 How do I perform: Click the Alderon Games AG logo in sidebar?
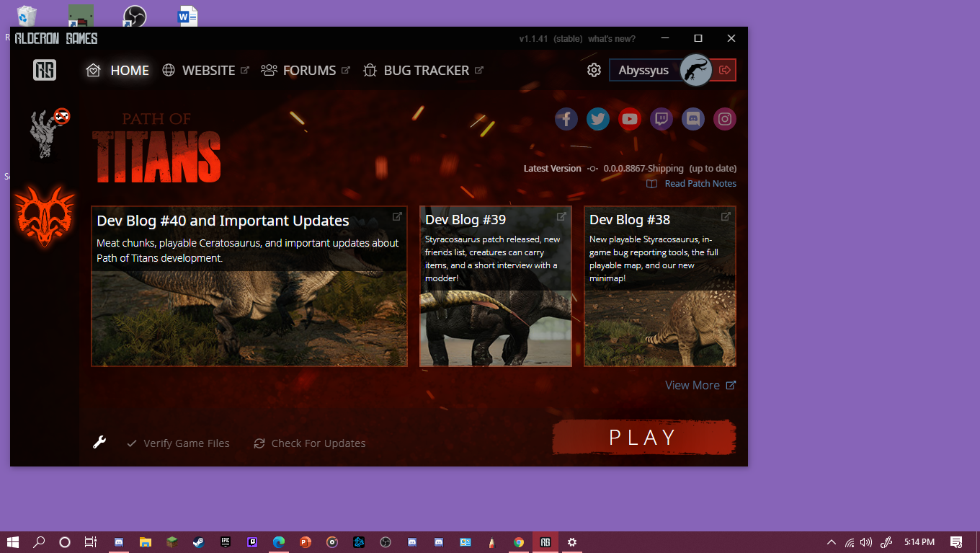(x=45, y=70)
